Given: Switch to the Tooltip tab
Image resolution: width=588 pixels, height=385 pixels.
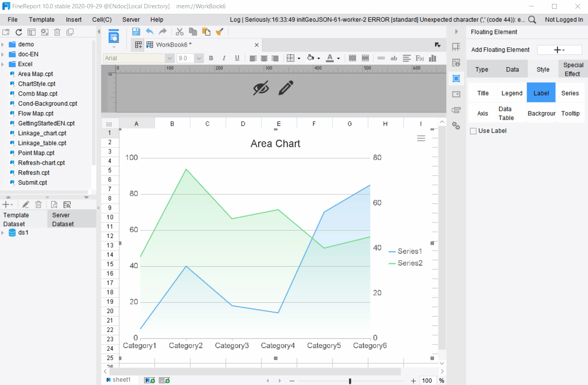Looking at the screenshot, I should coord(570,113).
